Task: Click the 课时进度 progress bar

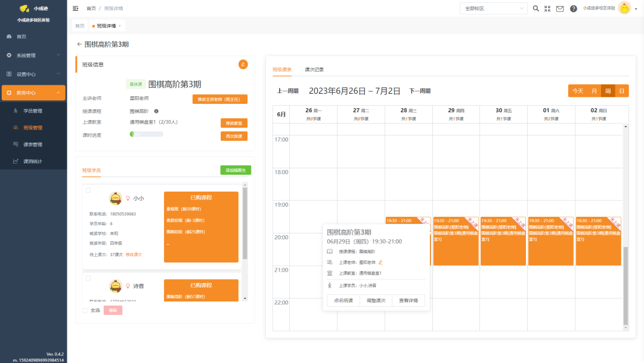Action: [x=147, y=134]
